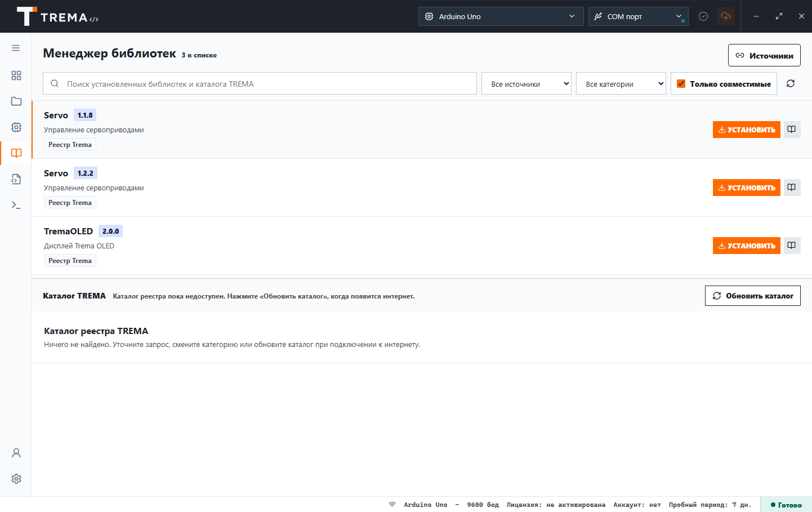Click 'Каталог реестра TREMA' heading
812x512 pixels.
[96, 331]
